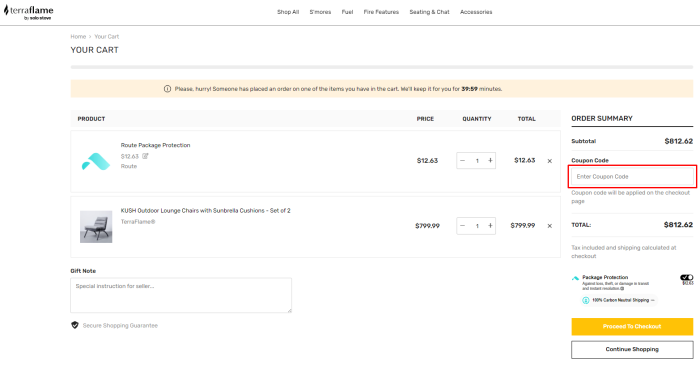
Task: Open Route Package Protection product link
Action: [x=155, y=145]
